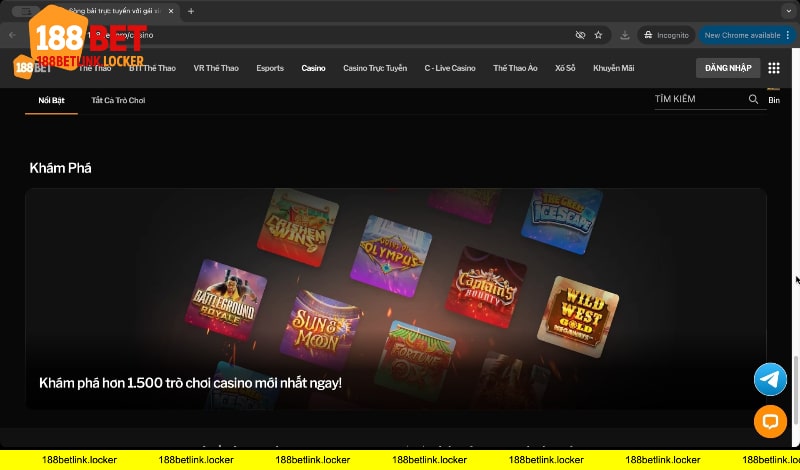Open the orange live chat widget
The width and height of the screenshot is (800, 470).
pyautogui.click(x=770, y=421)
